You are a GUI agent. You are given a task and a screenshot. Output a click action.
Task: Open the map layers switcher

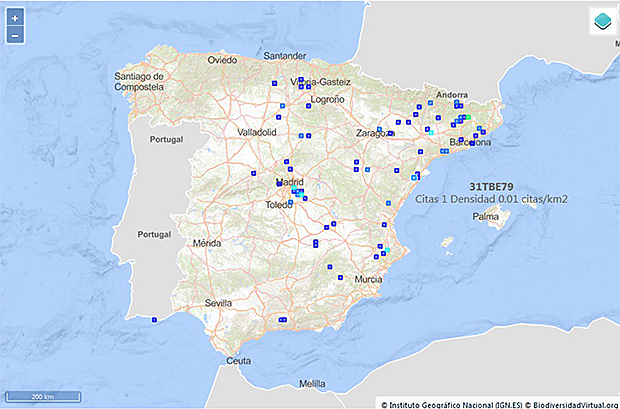(602, 22)
